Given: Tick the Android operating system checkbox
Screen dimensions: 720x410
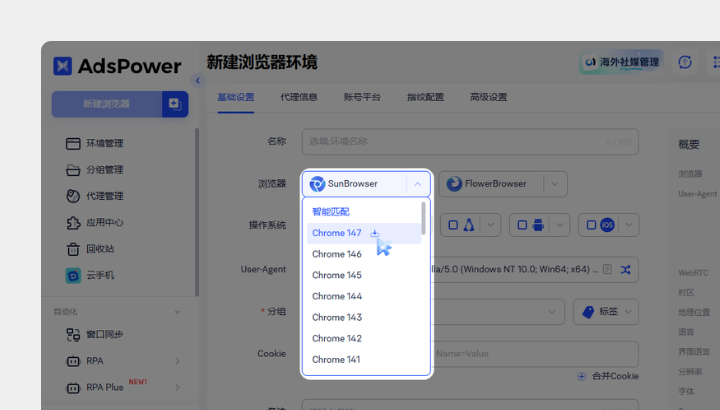Looking at the screenshot, I should [522, 225].
